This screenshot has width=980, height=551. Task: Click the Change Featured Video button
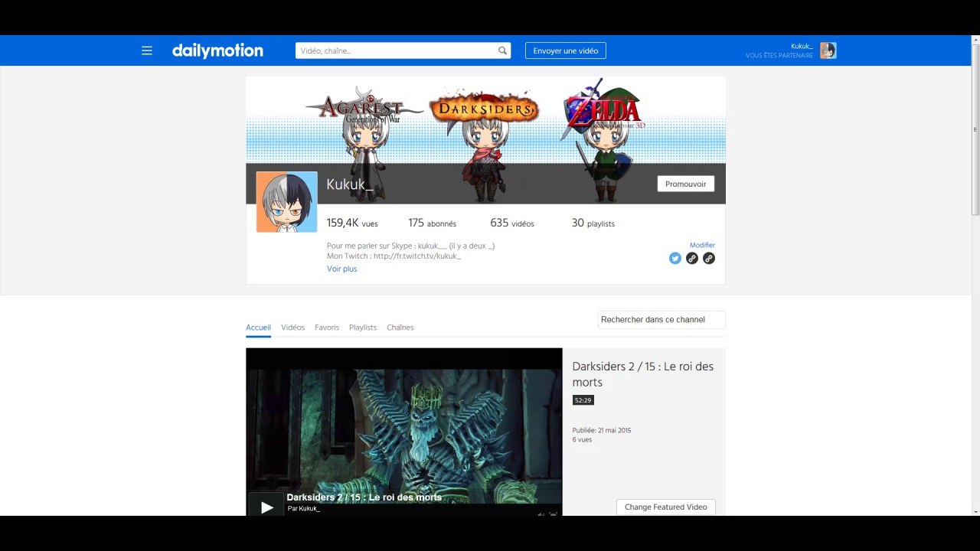tap(665, 507)
